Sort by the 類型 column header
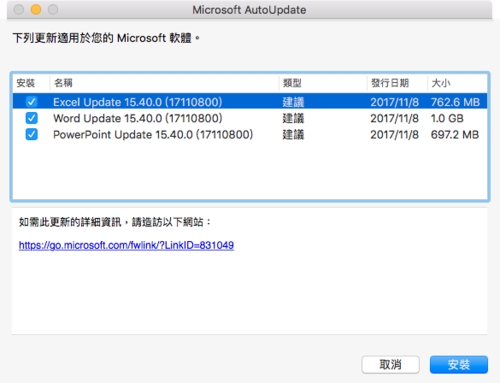Screen dimensions: 500x383 point(292,83)
